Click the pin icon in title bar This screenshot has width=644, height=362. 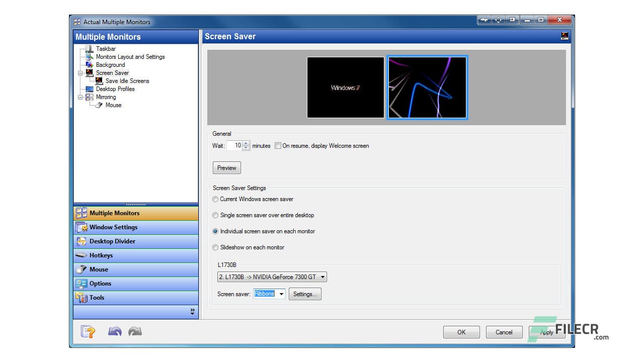[484, 20]
